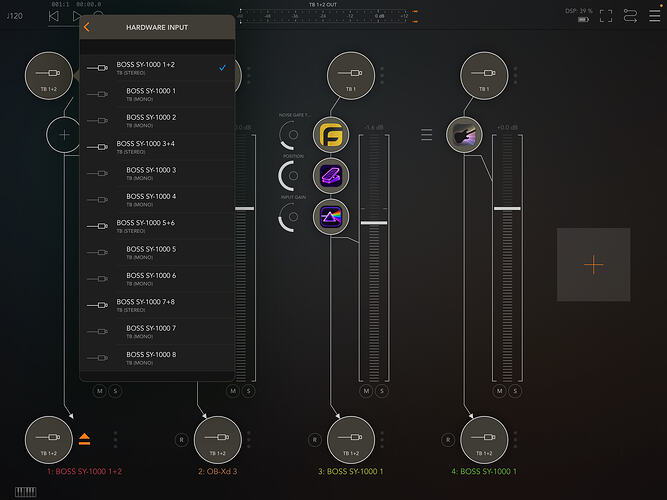Open options dots beside channel 2 output
Viewport: 667px width, 500px height.
point(249,440)
